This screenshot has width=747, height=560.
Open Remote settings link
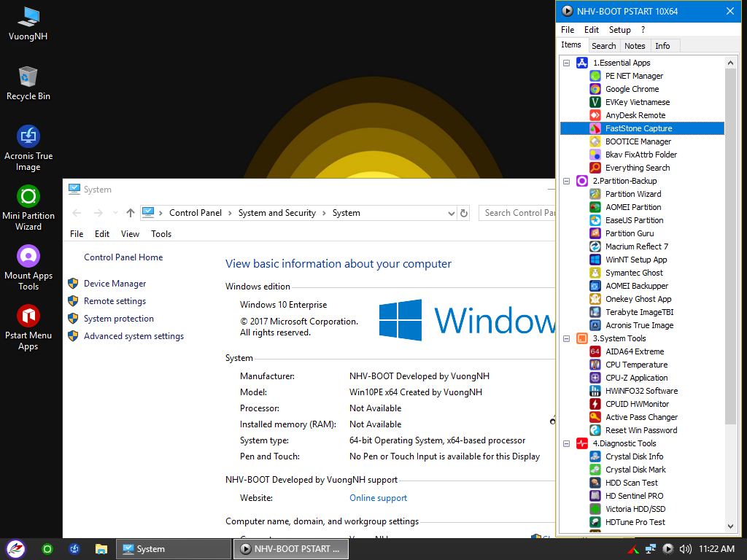[x=115, y=301]
